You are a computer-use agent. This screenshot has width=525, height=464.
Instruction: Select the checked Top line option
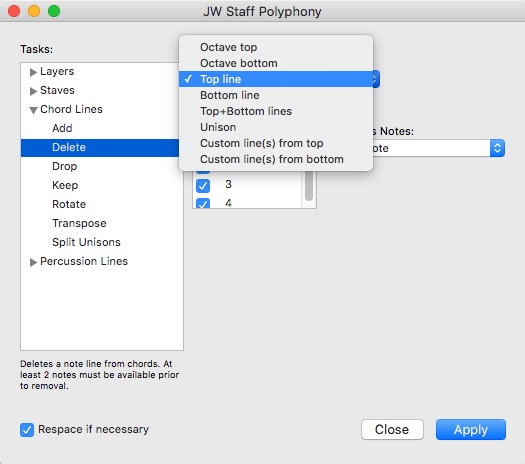276,79
